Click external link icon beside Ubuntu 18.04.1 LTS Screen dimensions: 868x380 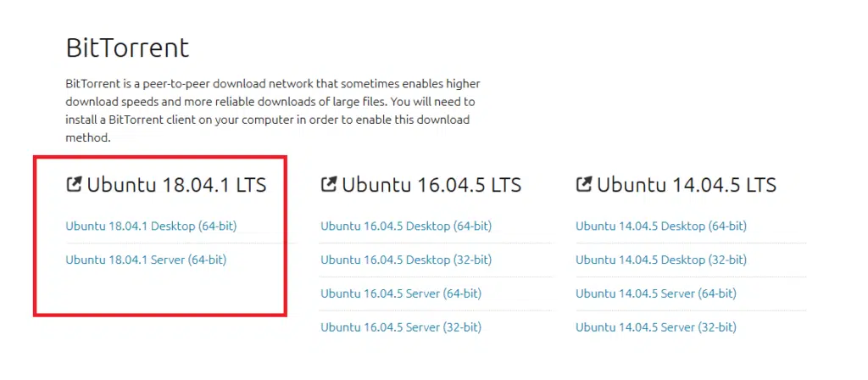(x=74, y=184)
